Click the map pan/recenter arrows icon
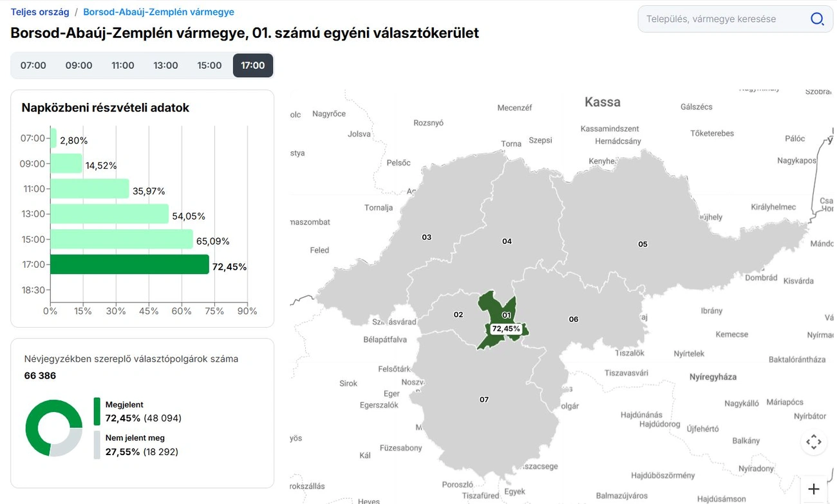 [x=814, y=442]
